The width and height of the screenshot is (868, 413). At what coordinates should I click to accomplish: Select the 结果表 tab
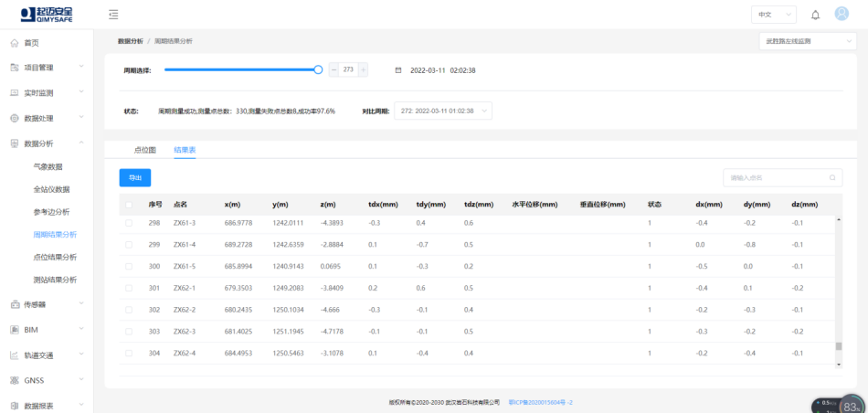click(185, 150)
